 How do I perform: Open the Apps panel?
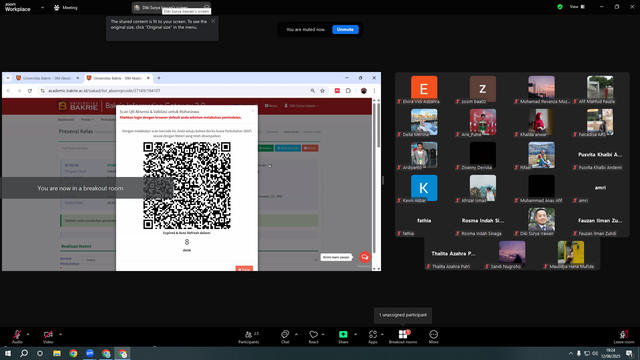coord(373,337)
